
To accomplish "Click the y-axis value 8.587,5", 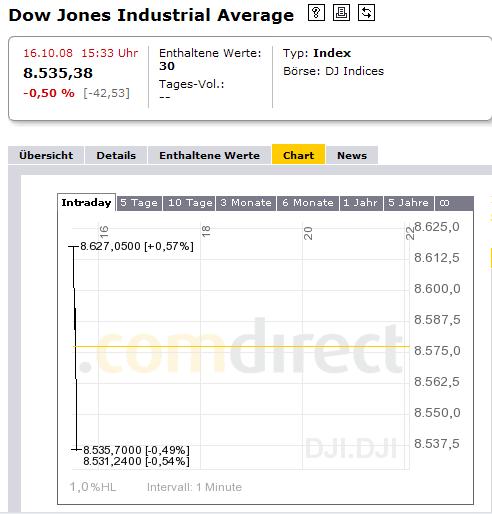I will pyautogui.click(x=437, y=320).
